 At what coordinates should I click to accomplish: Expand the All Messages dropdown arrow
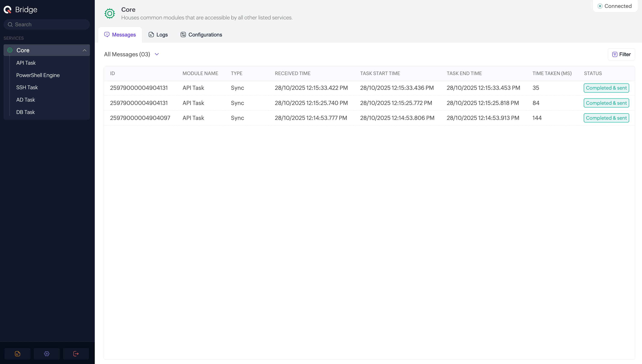157,54
